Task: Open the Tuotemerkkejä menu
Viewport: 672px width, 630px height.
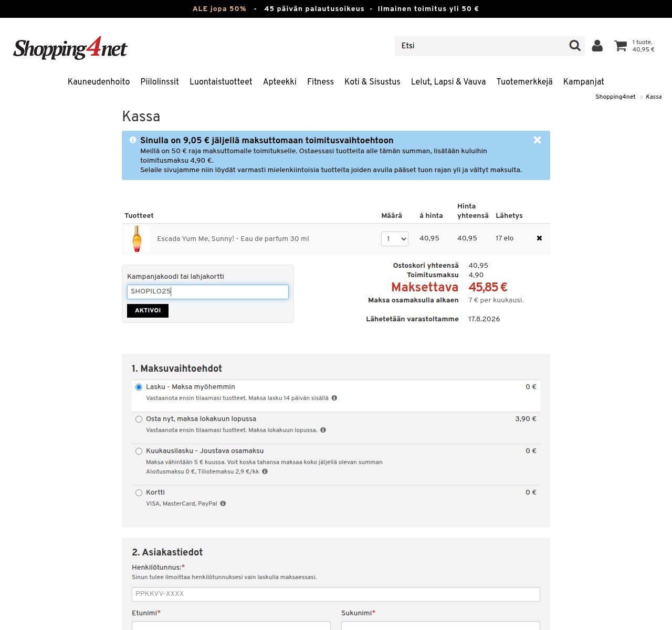Action: click(524, 81)
